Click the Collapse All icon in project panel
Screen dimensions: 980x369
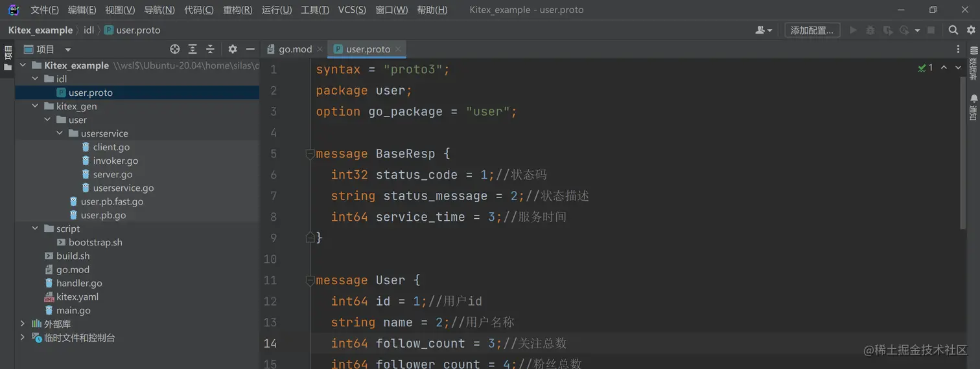210,49
